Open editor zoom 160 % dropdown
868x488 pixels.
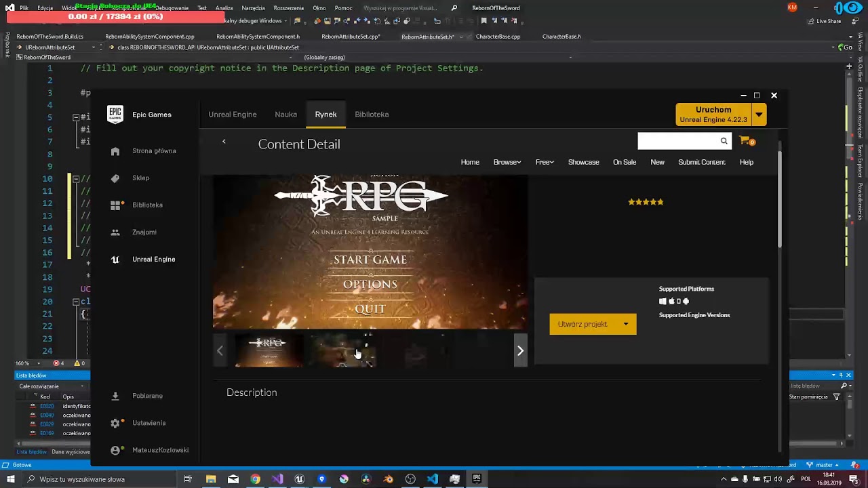[26, 363]
